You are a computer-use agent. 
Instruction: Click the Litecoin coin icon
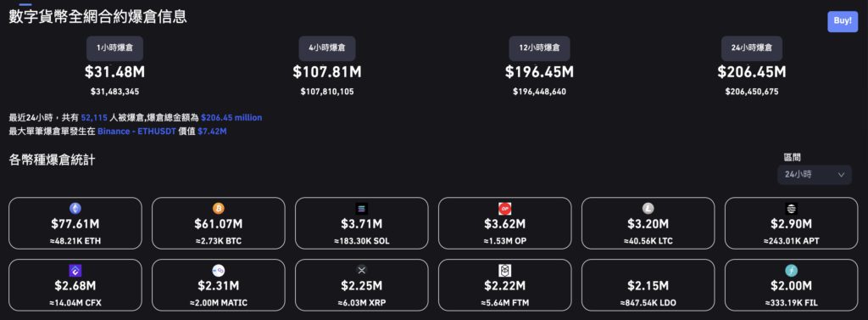648,209
